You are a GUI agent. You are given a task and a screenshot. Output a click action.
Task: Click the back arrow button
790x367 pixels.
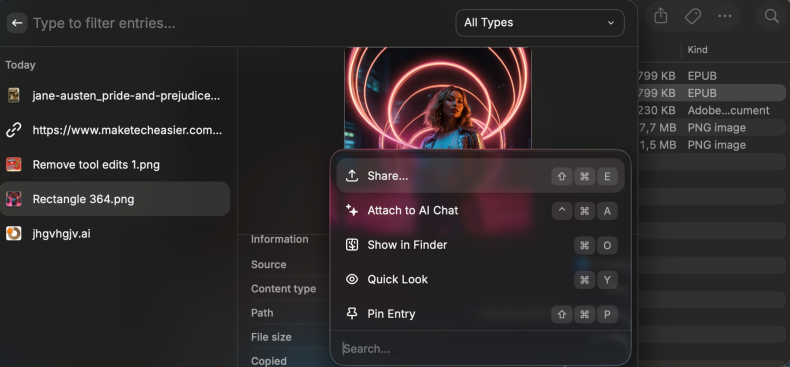17,23
